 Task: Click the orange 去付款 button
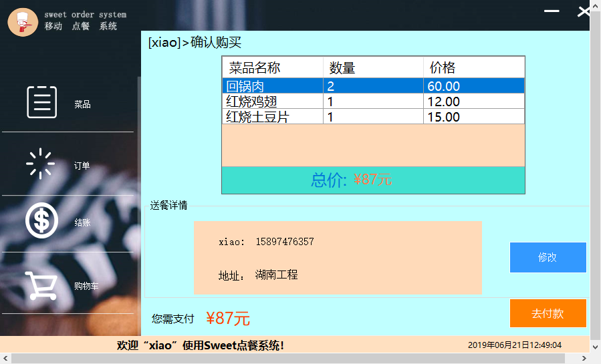click(x=548, y=313)
